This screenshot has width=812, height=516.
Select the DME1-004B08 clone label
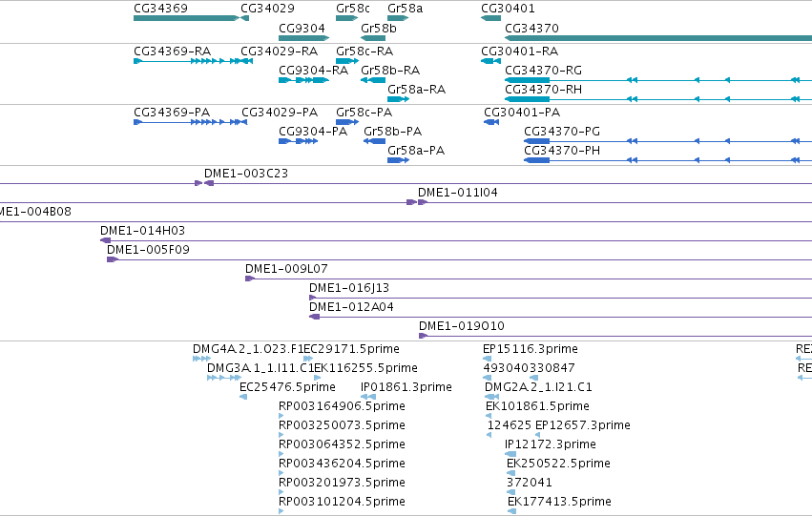(35, 212)
